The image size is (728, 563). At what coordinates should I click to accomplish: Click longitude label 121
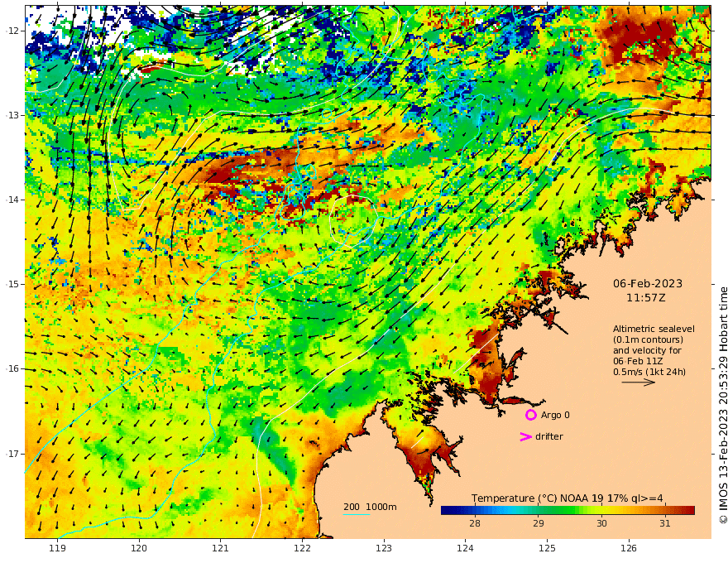(221, 548)
